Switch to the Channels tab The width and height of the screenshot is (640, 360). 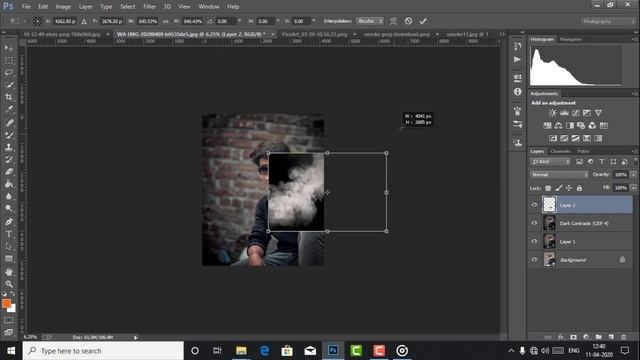point(560,151)
